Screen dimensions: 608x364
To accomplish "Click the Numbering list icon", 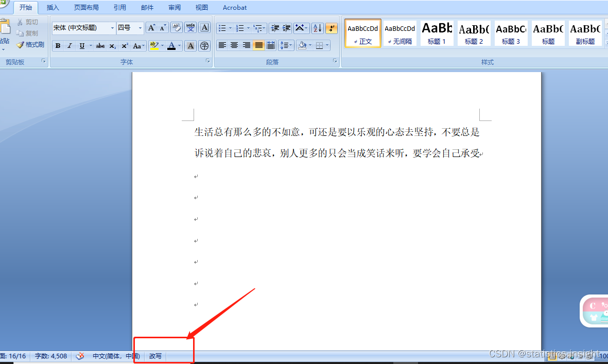I will click(x=240, y=28).
